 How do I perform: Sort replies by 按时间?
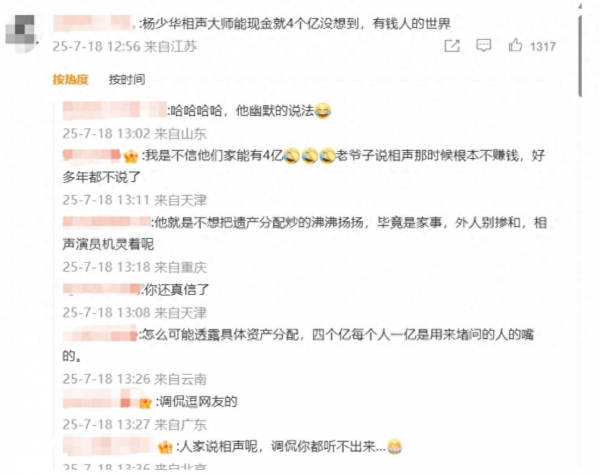pos(127,79)
